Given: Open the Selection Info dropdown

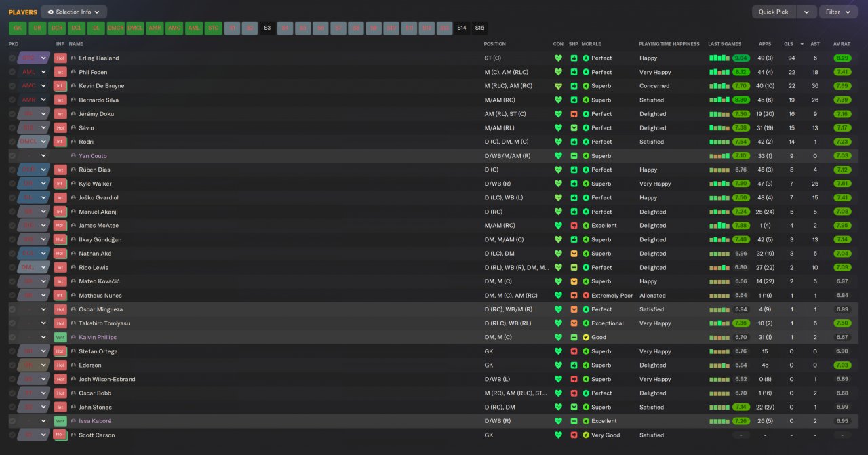Looking at the screenshot, I should pyautogui.click(x=74, y=12).
